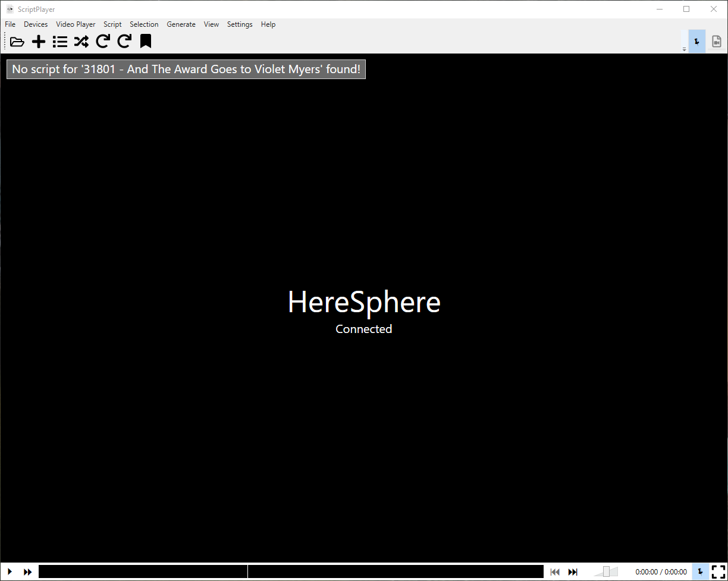Click the Connected status text
728x581 pixels.
pos(364,329)
